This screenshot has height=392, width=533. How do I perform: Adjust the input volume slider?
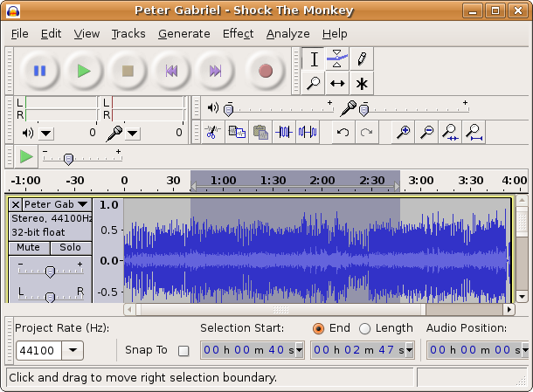pos(363,110)
